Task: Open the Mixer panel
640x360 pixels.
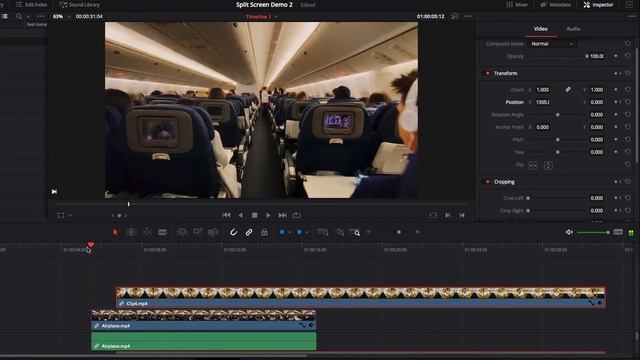Action: click(x=517, y=4)
